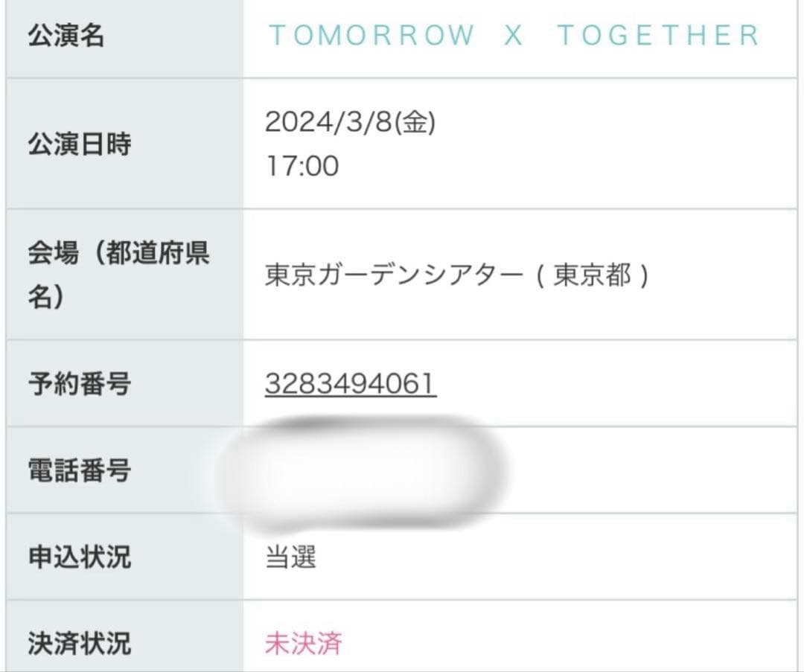Select the showtime 17:00 text
The width and height of the screenshot is (804, 672).
(x=301, y=167)
